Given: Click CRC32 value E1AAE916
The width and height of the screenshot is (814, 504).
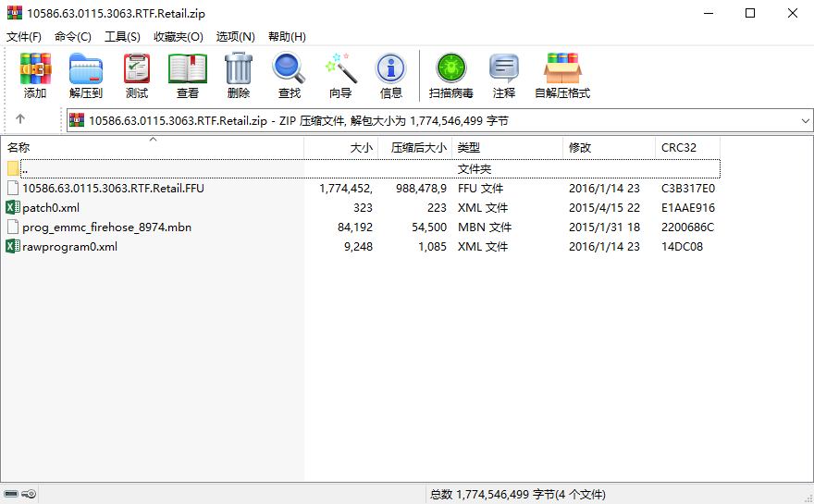Looking at the screenshot, I should coord(688,208).
